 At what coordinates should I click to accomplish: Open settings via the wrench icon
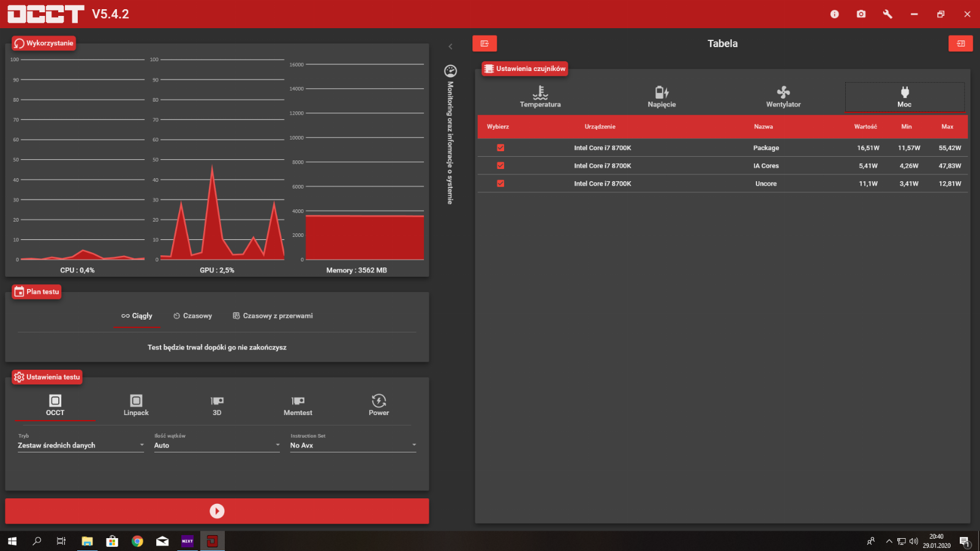pos(888,14)
